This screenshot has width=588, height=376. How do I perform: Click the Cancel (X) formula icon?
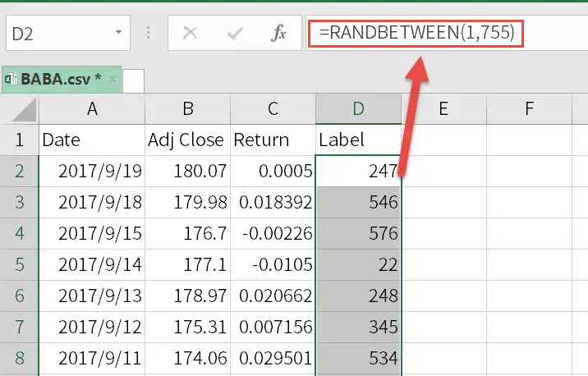tap(191, 33)
